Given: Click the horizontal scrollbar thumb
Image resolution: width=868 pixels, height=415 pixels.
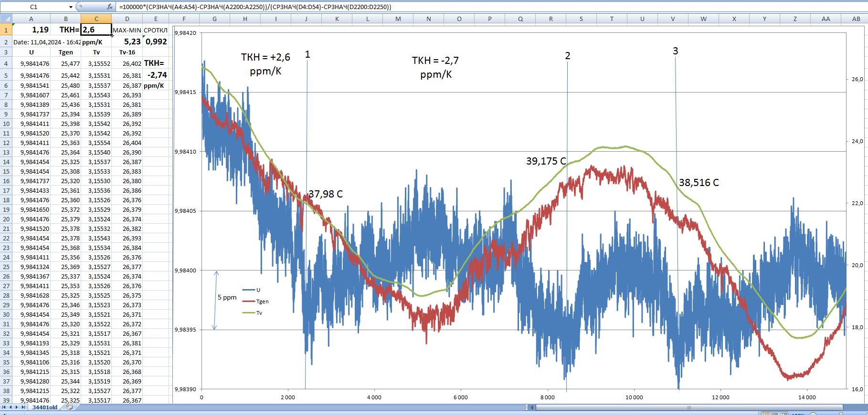Looking at the screenshot, I should coord(689,407).
